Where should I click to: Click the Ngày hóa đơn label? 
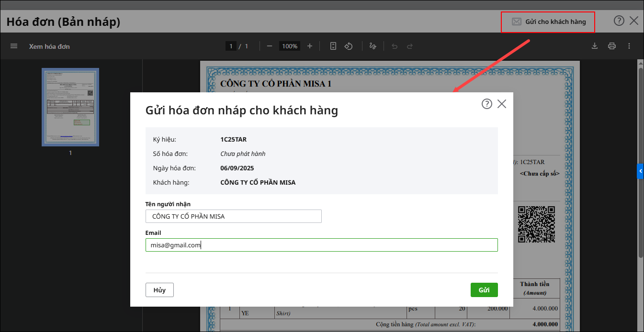click(174, 168)
